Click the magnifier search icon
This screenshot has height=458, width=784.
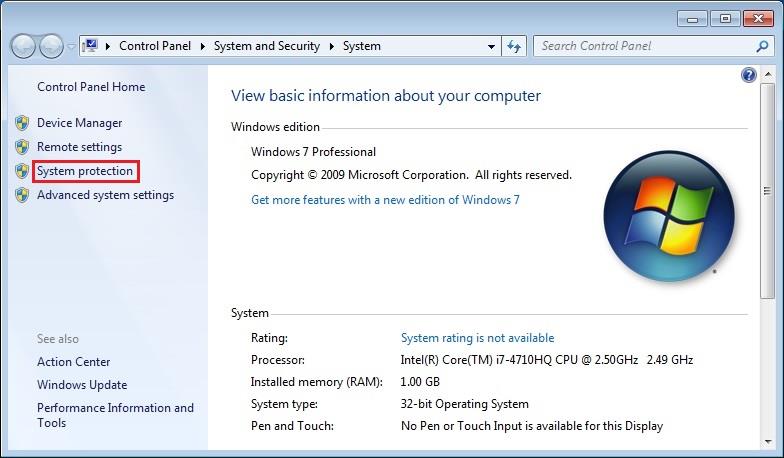click(762, 46)
